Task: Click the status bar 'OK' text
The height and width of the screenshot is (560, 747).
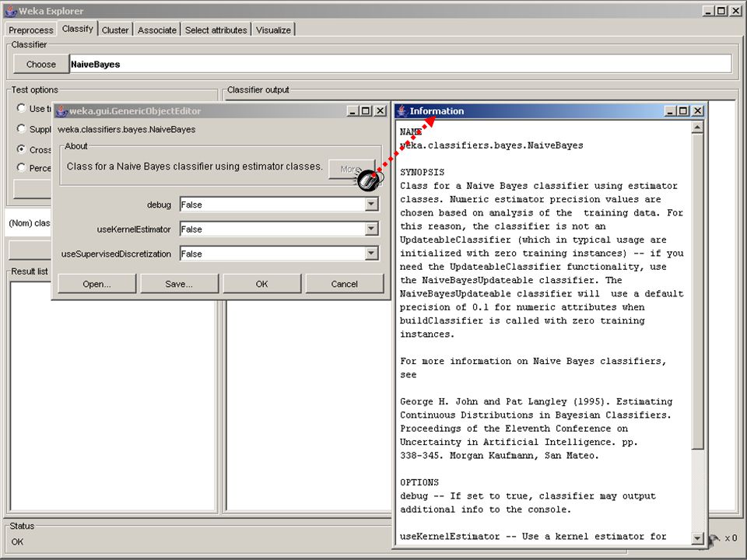Action: point(17,542)
